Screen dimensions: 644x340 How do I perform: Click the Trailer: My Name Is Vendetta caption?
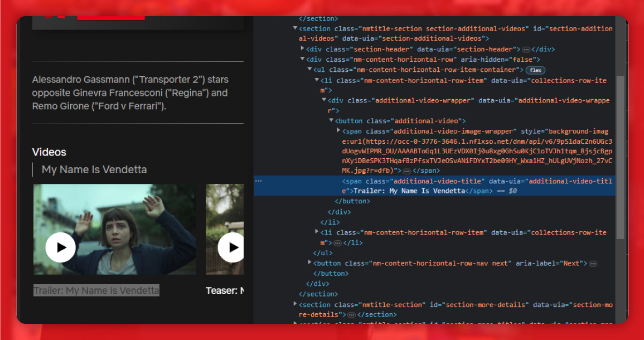coord(96,290)
